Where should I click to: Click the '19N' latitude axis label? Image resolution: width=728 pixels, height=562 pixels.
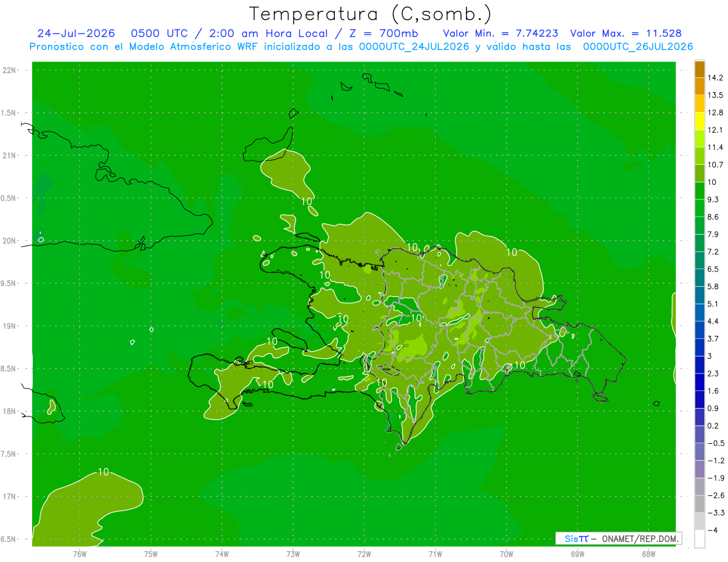[x=10, y=326]
